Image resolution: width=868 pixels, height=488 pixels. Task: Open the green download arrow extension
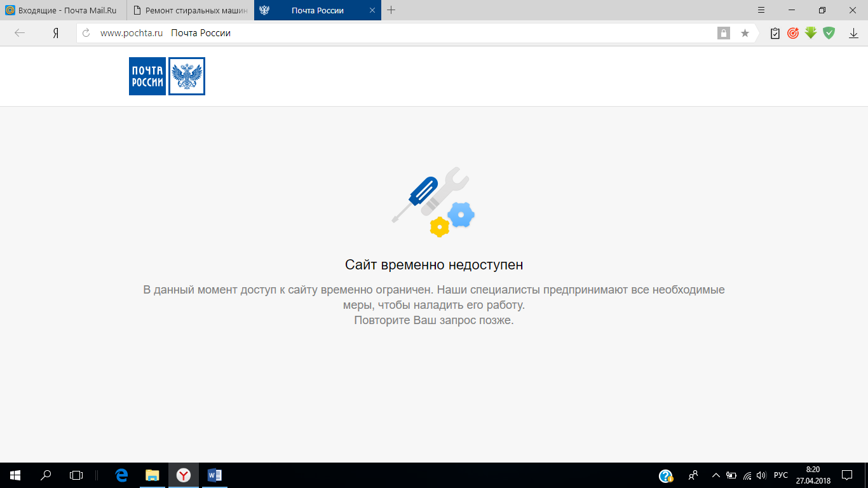(810, 33)
